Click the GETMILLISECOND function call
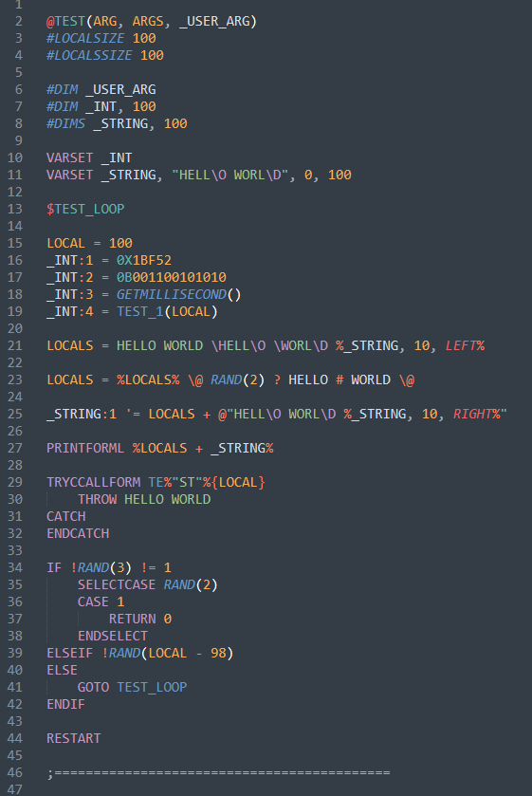This screenshot has height=796, width=532. point(172,294)
